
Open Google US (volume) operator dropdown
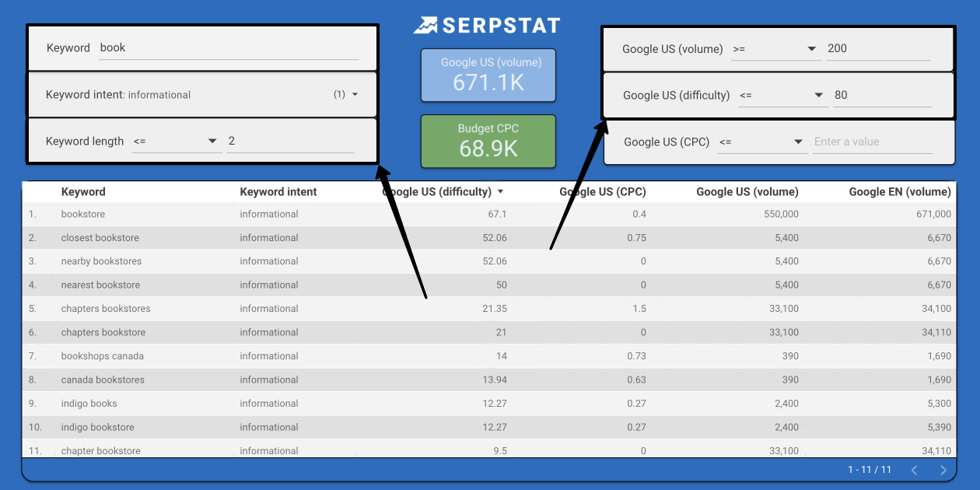coord(812,49)
